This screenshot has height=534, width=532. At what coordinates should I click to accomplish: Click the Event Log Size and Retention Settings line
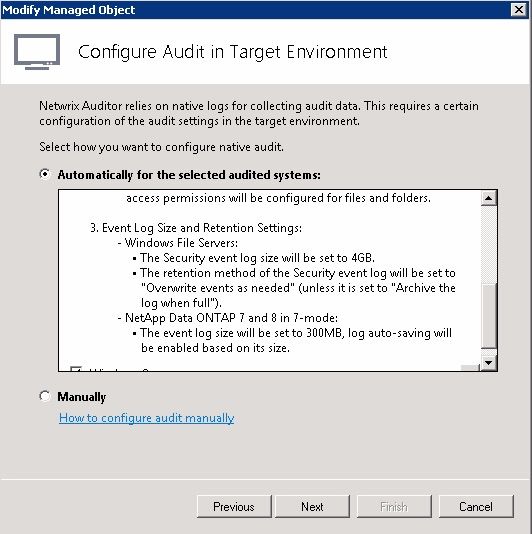pyautogui.click(x=196, y=228)
